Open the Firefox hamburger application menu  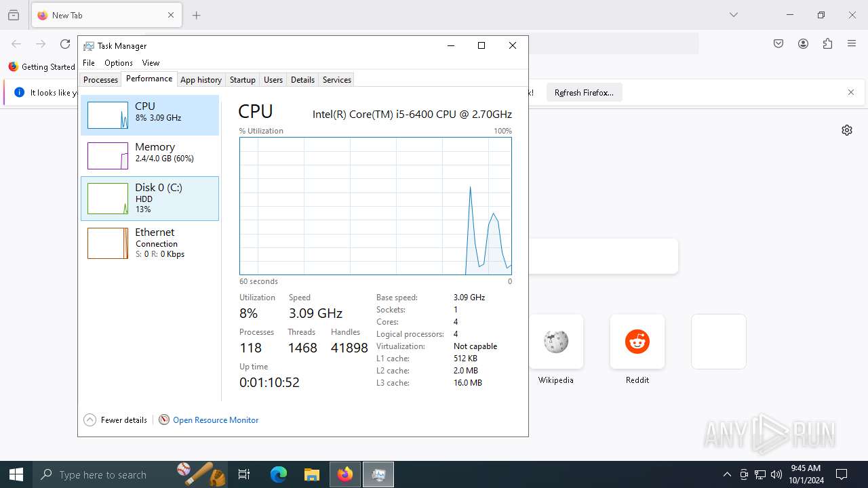[852, 44]
